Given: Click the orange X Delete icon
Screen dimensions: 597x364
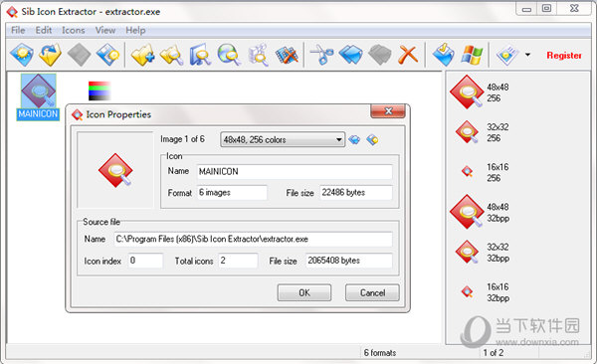Looking at the screenshot, I should point(408,55).
